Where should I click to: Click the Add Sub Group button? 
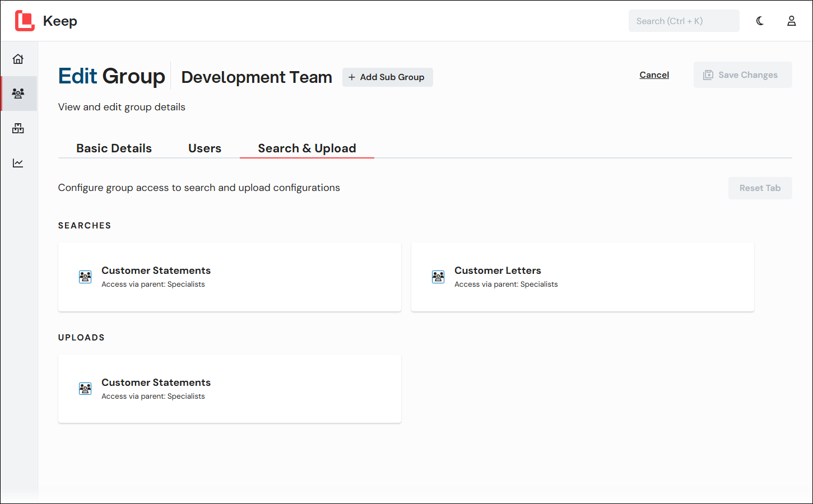coord(387,77)
